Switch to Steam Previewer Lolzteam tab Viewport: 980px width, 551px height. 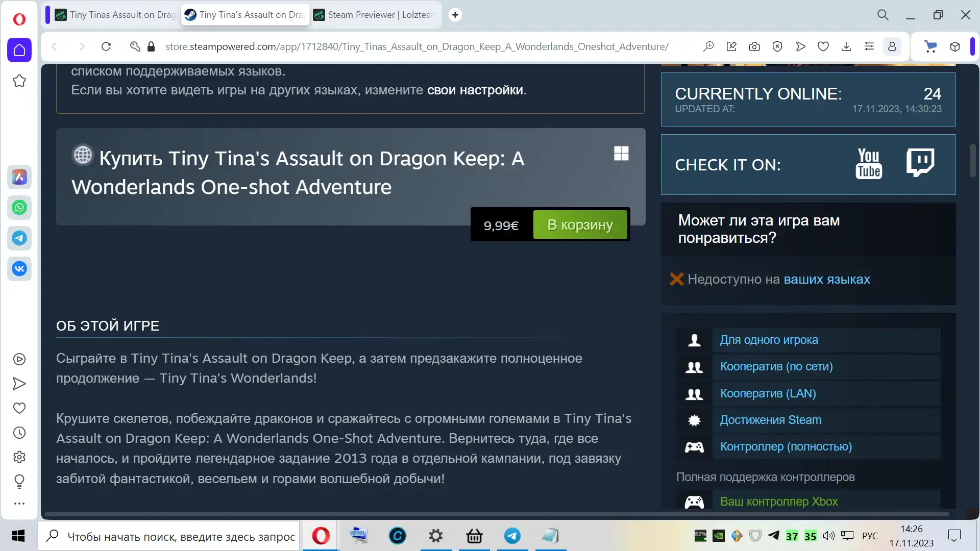click(375, 15)
